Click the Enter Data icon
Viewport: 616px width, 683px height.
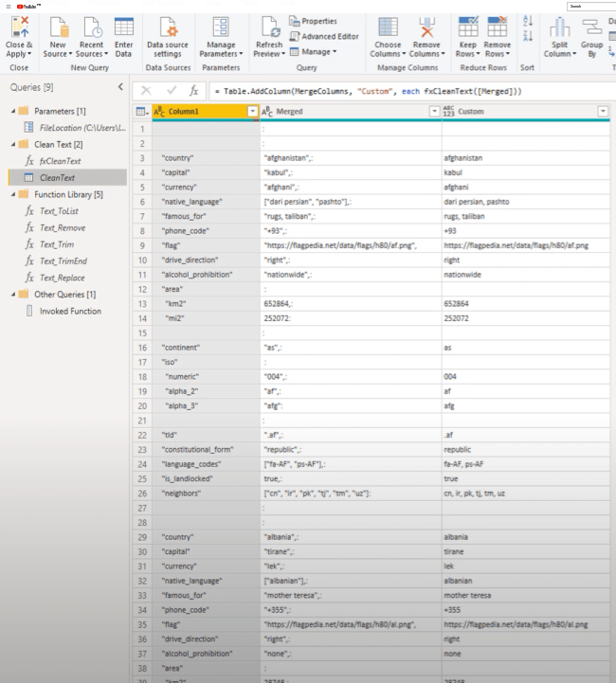(x=123, y=27)
